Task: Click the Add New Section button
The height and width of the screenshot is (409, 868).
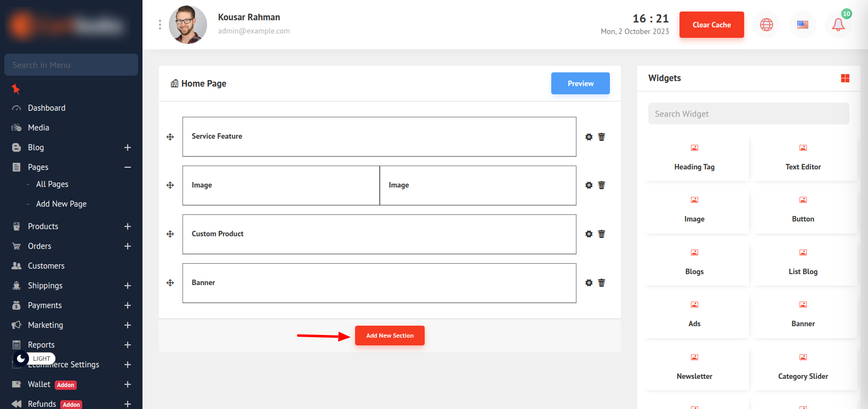Action: tap(390, 336)
